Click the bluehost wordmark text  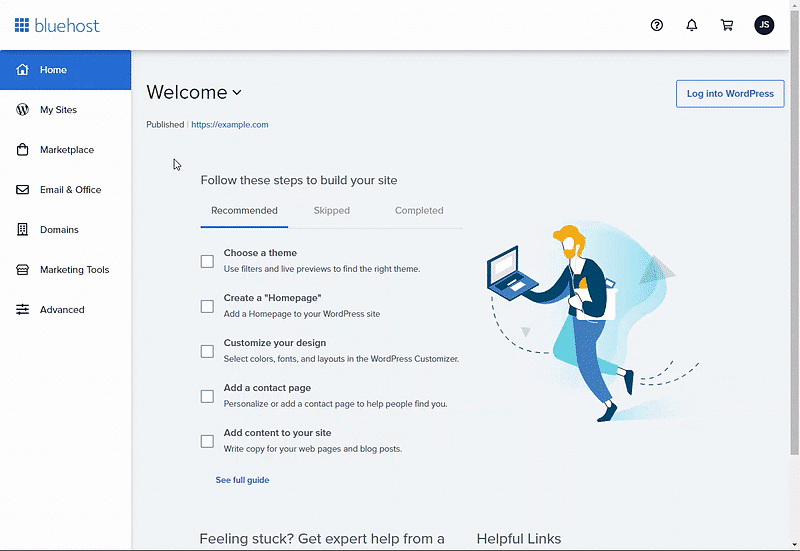[x=67, y=26]
